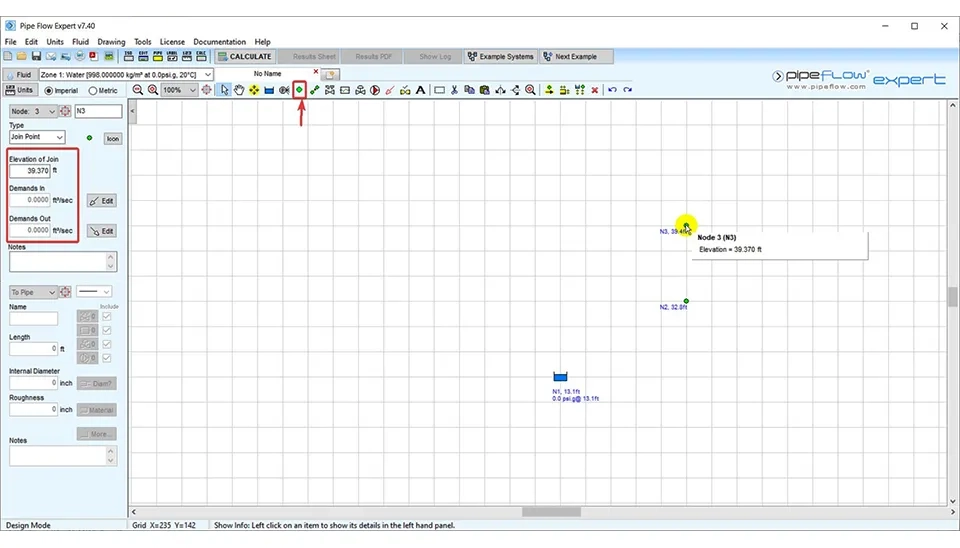Click the red Delete X icon

[x=595, y=90]
